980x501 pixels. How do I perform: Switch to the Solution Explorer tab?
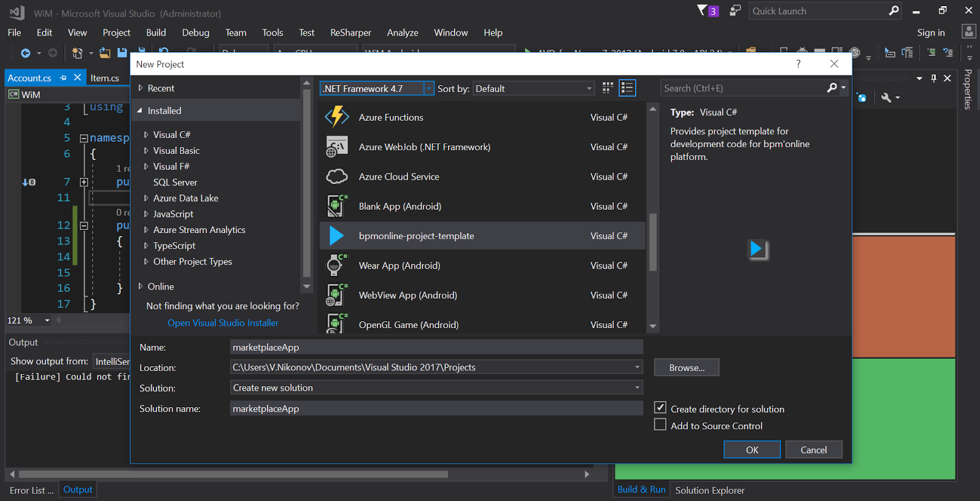[x=710, y=490]
